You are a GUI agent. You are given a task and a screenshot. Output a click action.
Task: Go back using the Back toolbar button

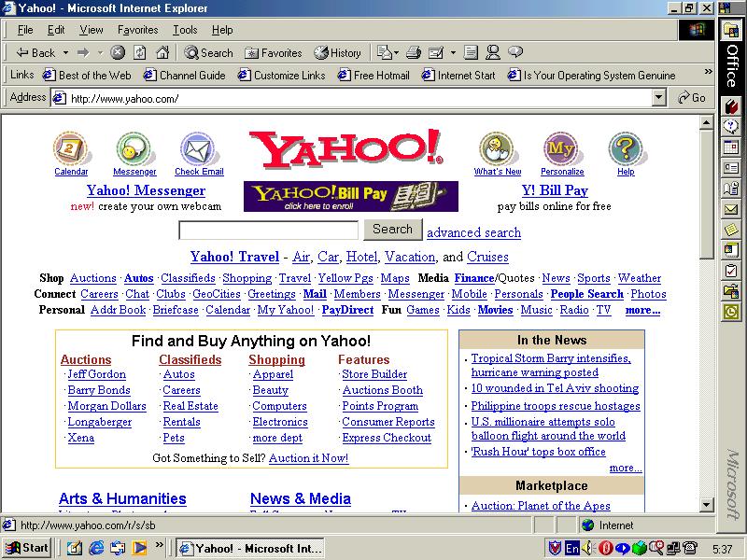click(35, 53)
